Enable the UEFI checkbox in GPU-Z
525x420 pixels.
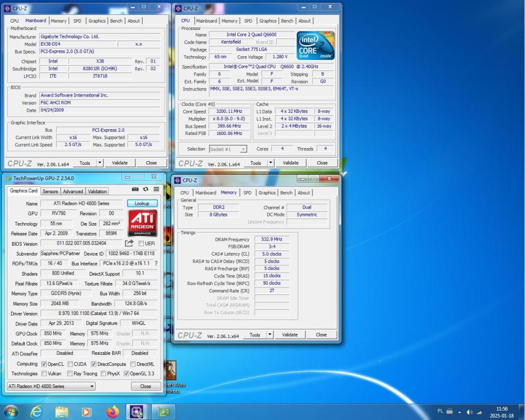pyautogui.click(x=141, y=243)
